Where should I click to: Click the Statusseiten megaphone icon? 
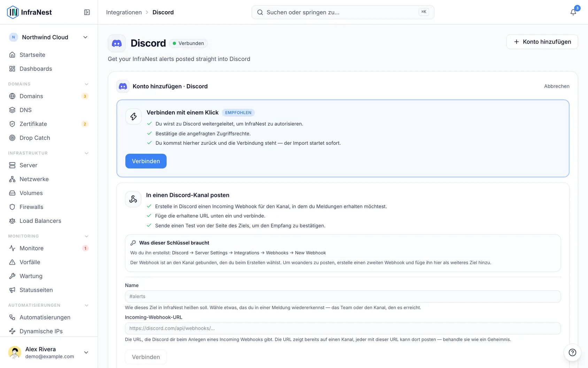pyautogui.click(x=12, y=290)
